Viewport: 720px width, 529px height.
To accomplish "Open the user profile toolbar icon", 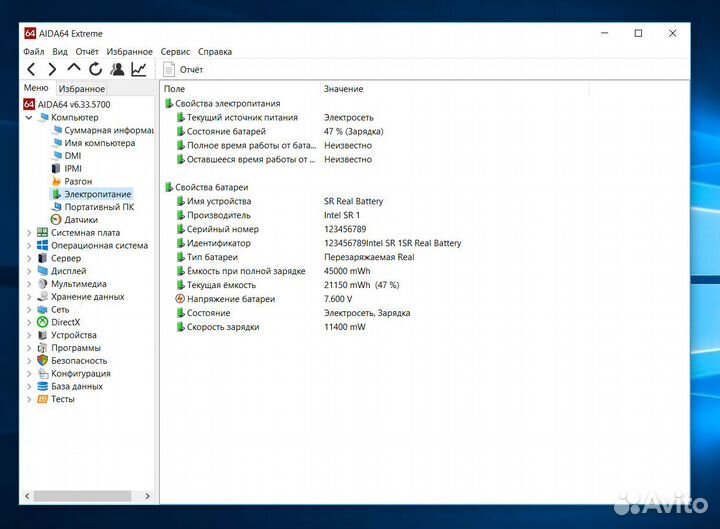I will click(117, 69).
